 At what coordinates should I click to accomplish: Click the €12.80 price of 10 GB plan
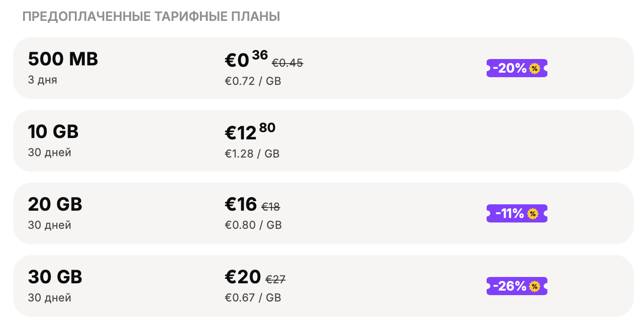[250, 132]
